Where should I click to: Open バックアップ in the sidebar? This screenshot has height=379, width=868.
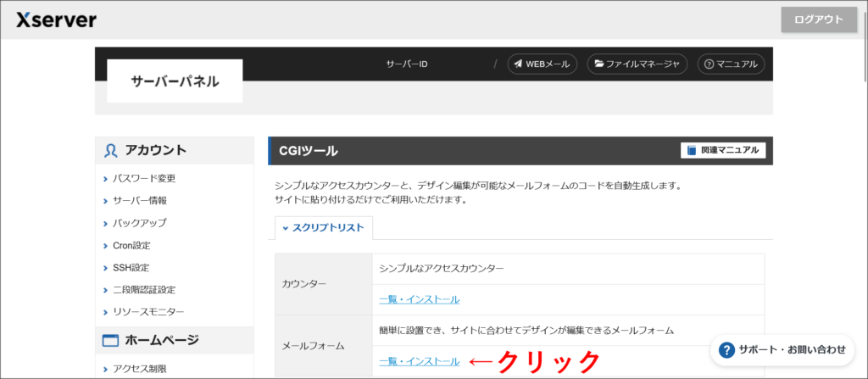click(140, 223)
